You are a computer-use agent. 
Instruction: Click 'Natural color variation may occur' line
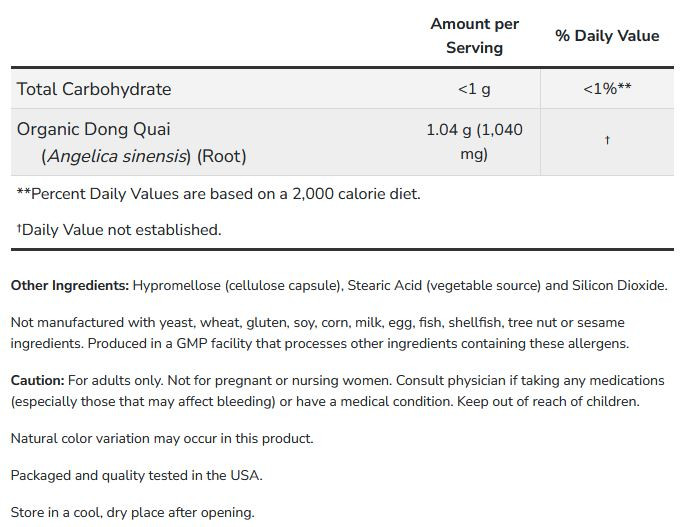click(x=162, y=438)
